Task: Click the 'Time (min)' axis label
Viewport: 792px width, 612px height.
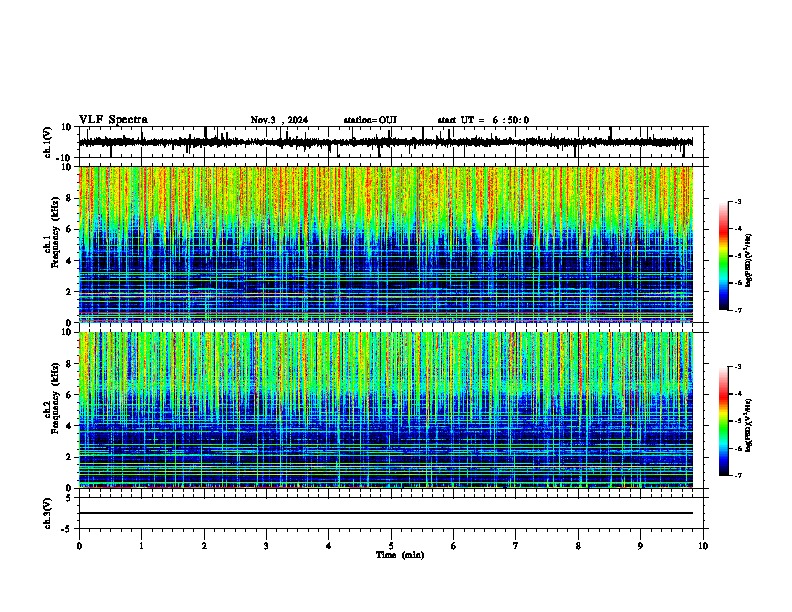Action: tap(400, 555)
